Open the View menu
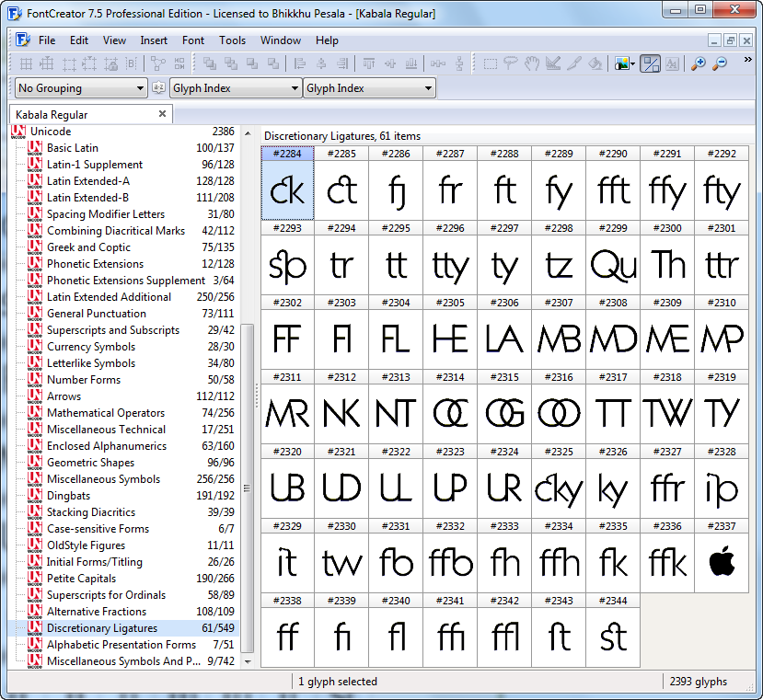Screen dimensions: 763x700 tap(114, 40)
